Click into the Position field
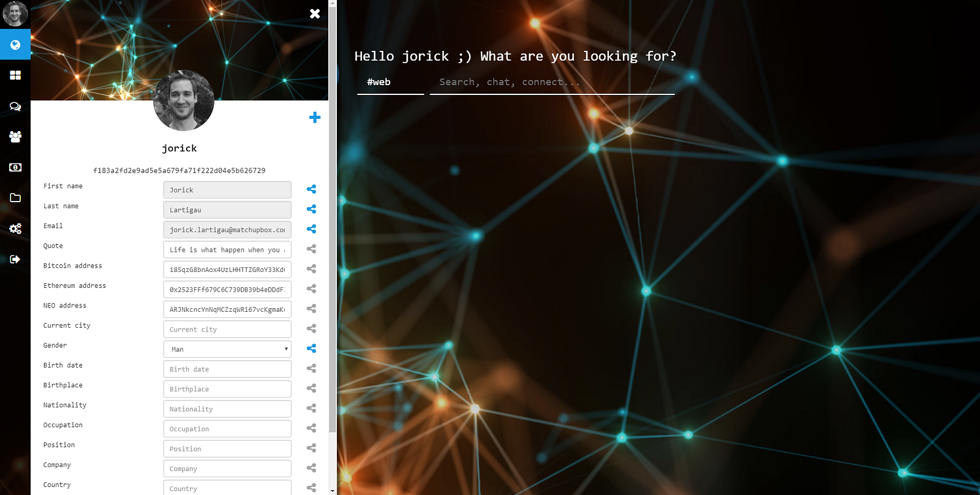Viewport: 980px width, 495px height. pos(227,448)
